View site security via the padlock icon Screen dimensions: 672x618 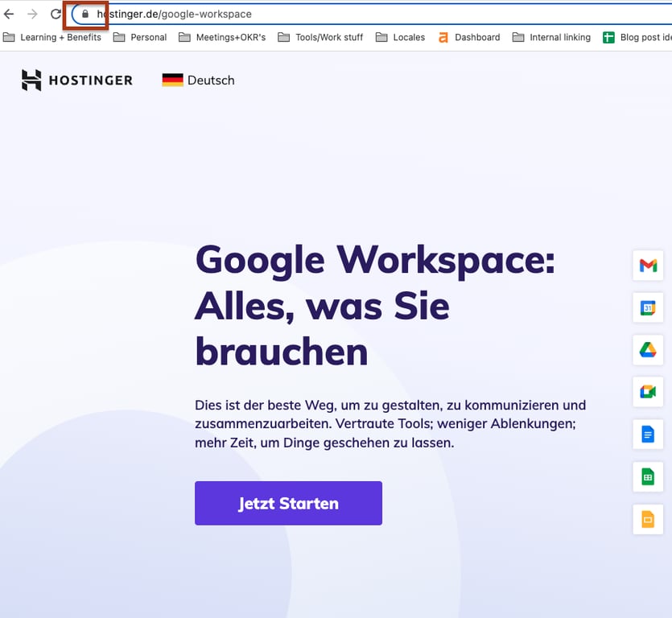[85, 14]
